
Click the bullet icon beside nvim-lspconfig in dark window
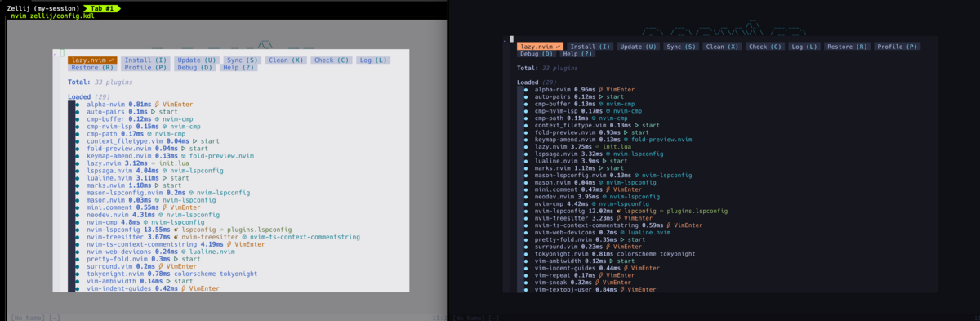[527, 210]
